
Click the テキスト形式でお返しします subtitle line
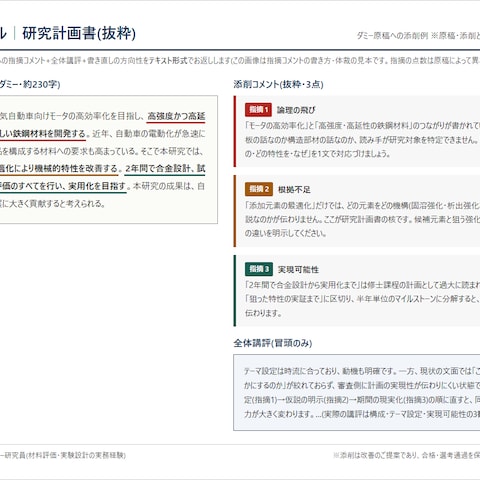(x=190, y=61)
